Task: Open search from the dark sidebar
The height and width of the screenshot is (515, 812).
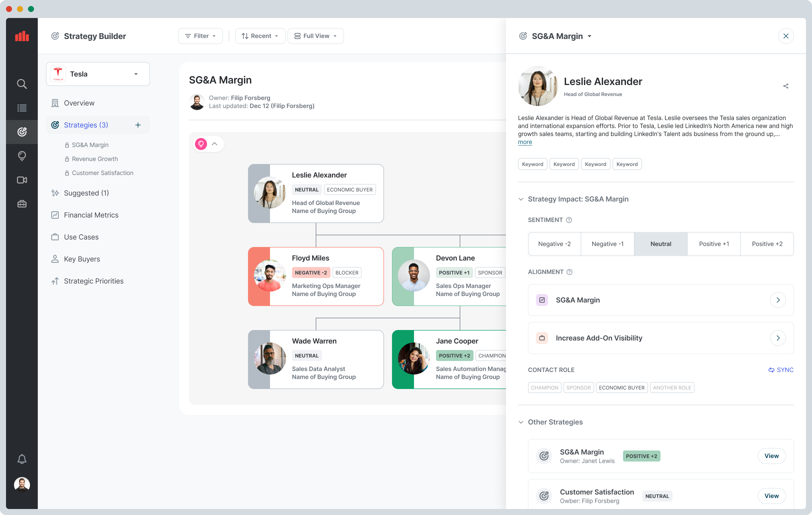Action: click(x=22, y=84)
